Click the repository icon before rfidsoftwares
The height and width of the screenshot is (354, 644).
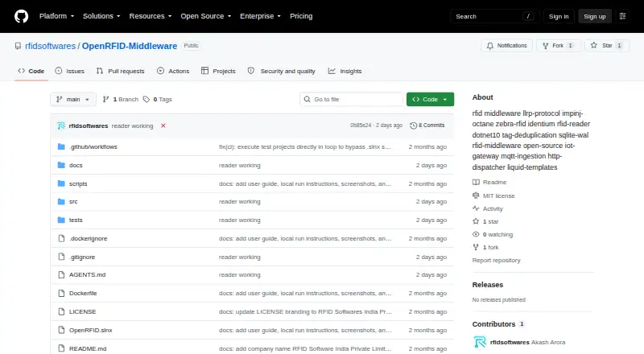coord(18,46)
